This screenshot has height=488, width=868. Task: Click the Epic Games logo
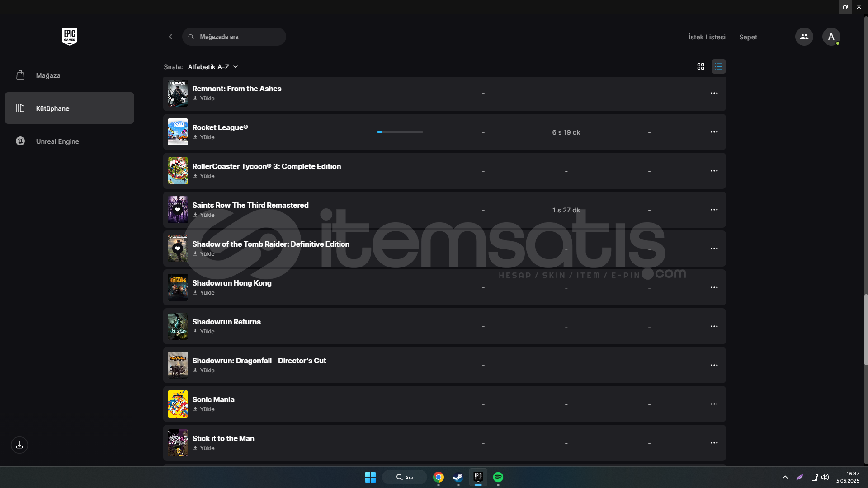tap(70, 36)
